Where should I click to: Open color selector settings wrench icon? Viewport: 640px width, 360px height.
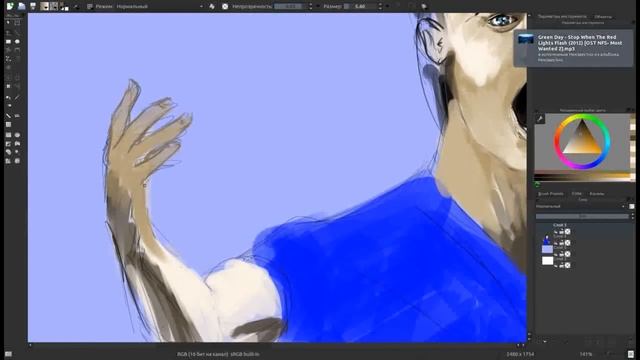pyautogui.click(x=540, y=119)
